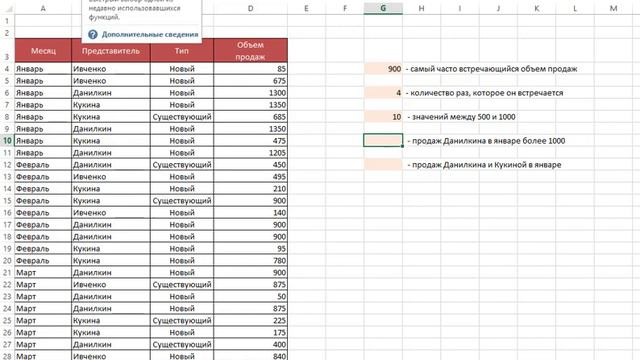Select column K header
The height and width of the screenshot is (360, 640).
(536, 8)
